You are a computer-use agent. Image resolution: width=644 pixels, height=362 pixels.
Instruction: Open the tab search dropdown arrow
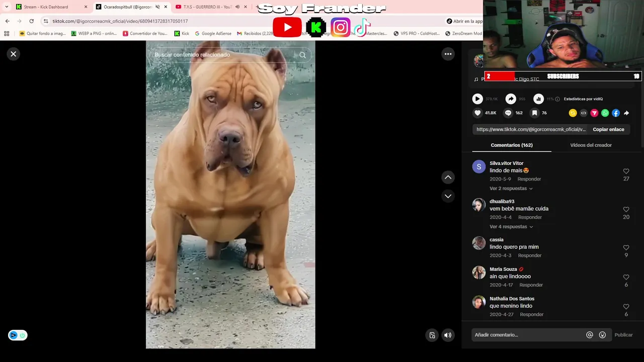pos(7,7)
